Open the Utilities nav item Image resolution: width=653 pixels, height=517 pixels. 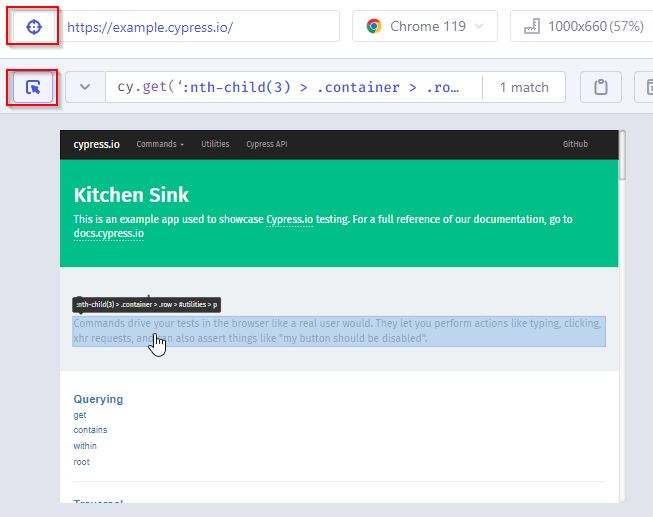(x=215, y=144)
